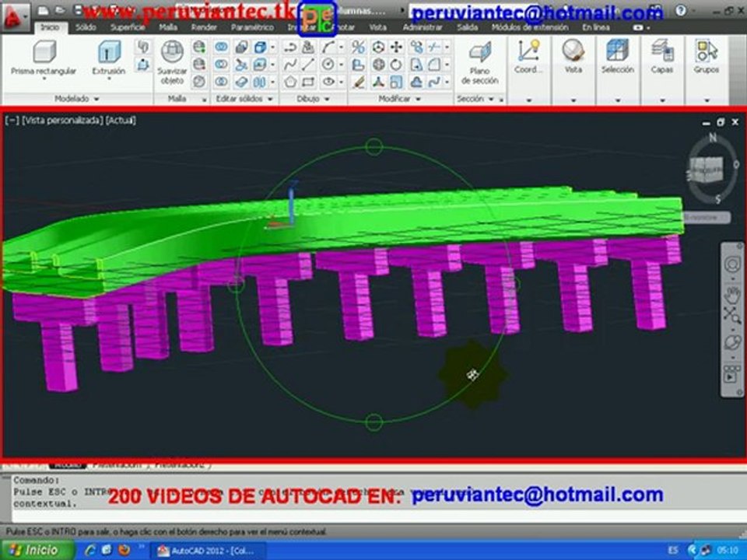Click the SteeringWheel icon in navigation bar

pyautogui.click(x=732, y=264)
